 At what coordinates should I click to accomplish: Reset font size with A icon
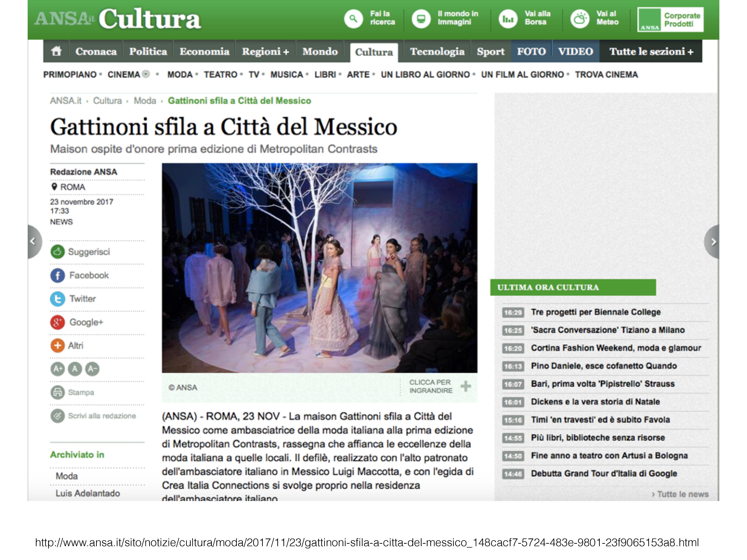[x=75, y=369]
